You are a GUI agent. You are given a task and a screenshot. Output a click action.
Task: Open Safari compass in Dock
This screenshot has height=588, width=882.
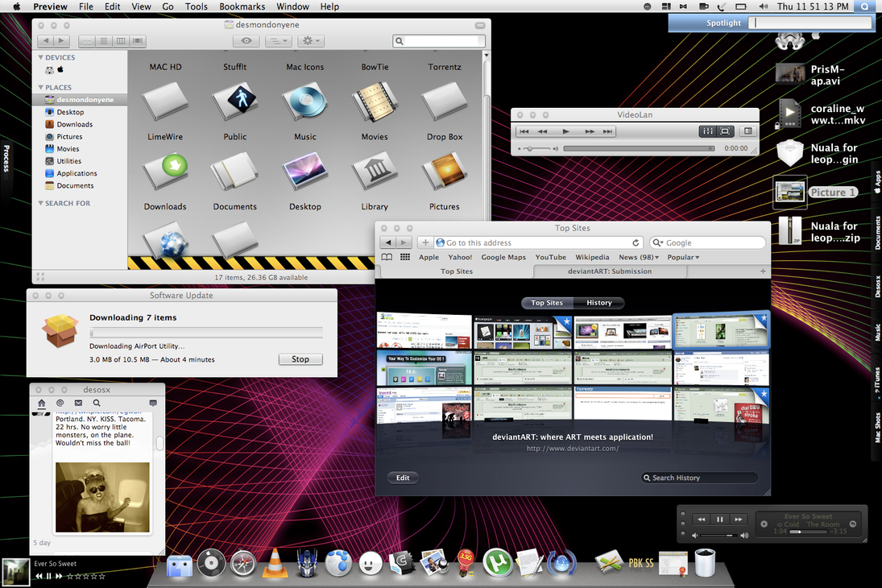[x=243, y=563]
